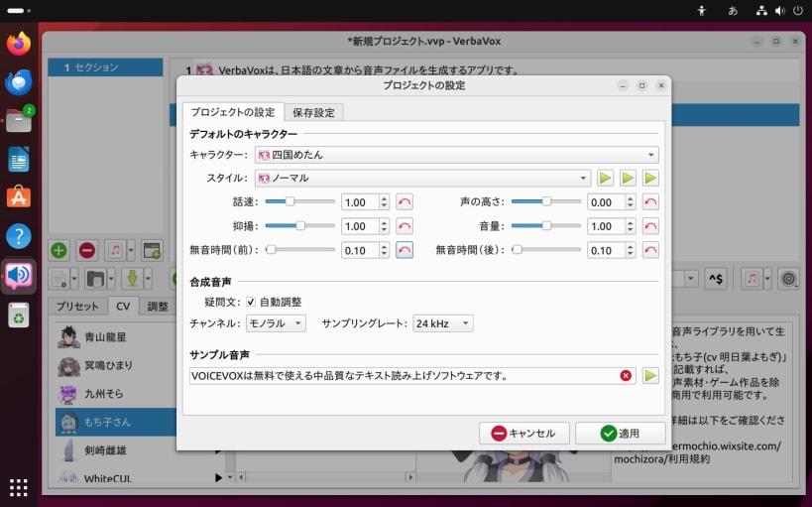Expand arrow next to folder icon
This screenshot has height=507, width=812.
click(x=111, y=279)
